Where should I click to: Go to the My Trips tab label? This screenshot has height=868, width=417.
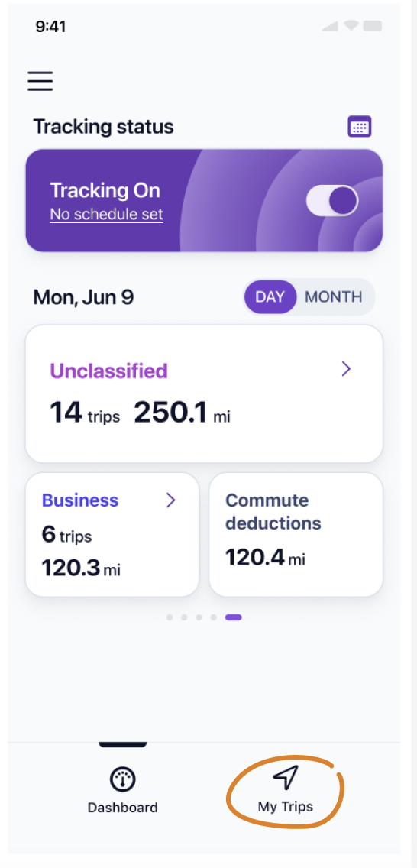(x=286, y=807)
